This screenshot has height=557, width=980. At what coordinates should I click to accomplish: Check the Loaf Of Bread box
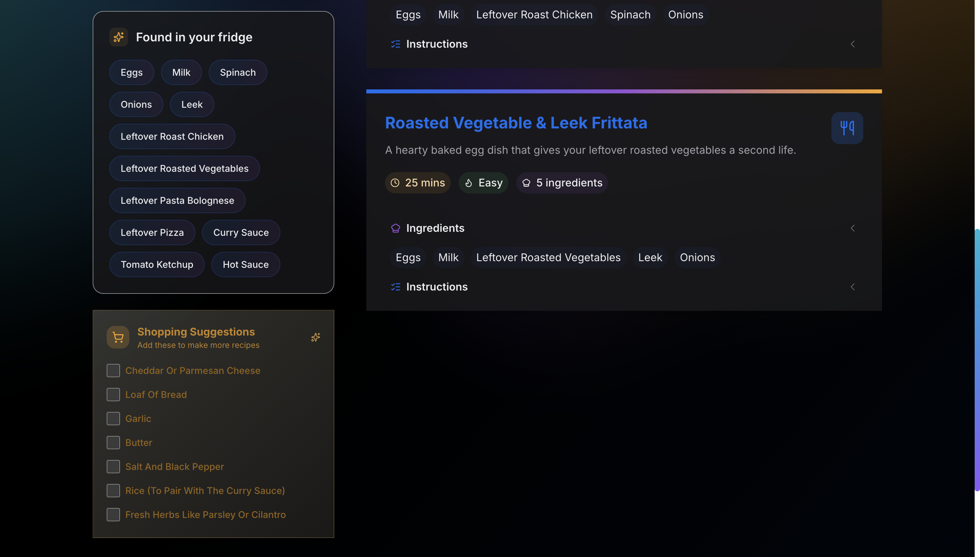tap(113, 395)
